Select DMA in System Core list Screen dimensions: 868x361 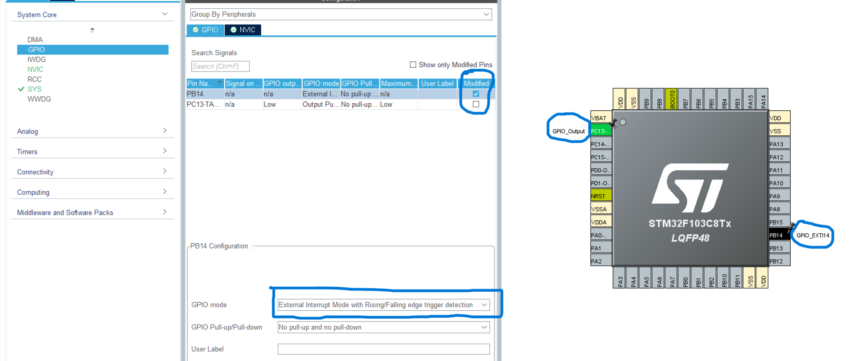click(x=35, y=40)
